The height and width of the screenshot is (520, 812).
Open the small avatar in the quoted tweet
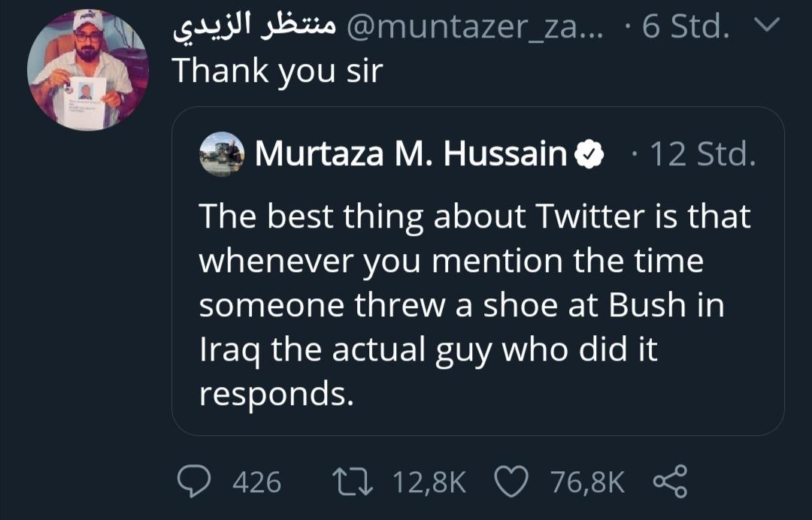pyautogui.click(x=223, y=154)
